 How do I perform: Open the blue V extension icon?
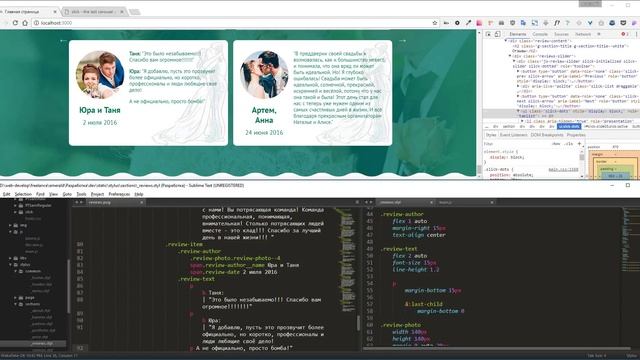pos(590,23)
